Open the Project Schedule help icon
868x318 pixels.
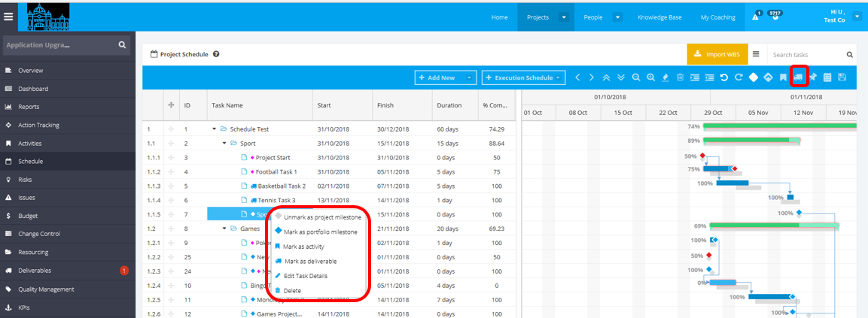[216, 54]
